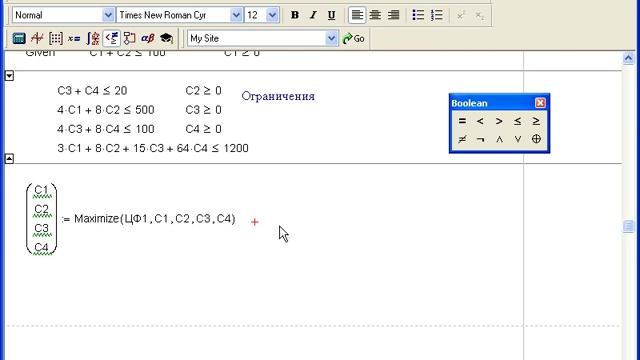Apply superscript formatting
This screenshot has width=640, height=360.
pos(461,15)
